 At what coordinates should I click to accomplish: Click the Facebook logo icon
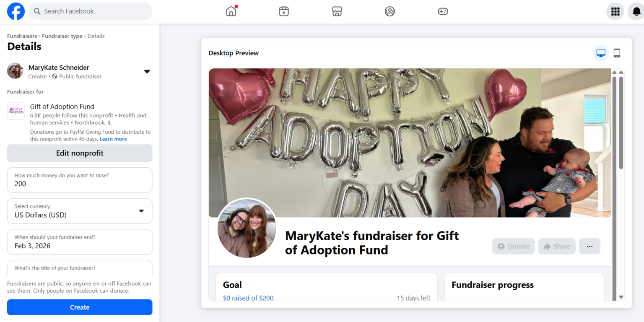16,11
